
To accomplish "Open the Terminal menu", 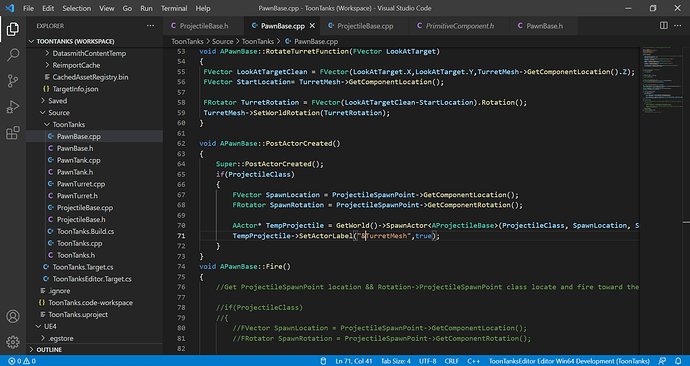I will coord(174,8).
